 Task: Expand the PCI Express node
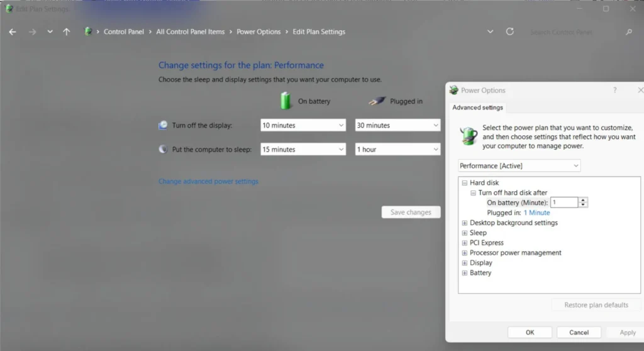click(465, 243)
